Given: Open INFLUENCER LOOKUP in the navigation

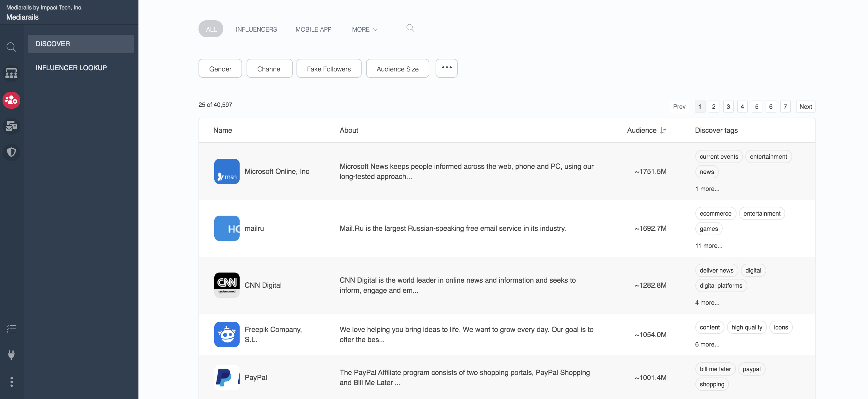Looking at the screenshot, I should [71, 67].
